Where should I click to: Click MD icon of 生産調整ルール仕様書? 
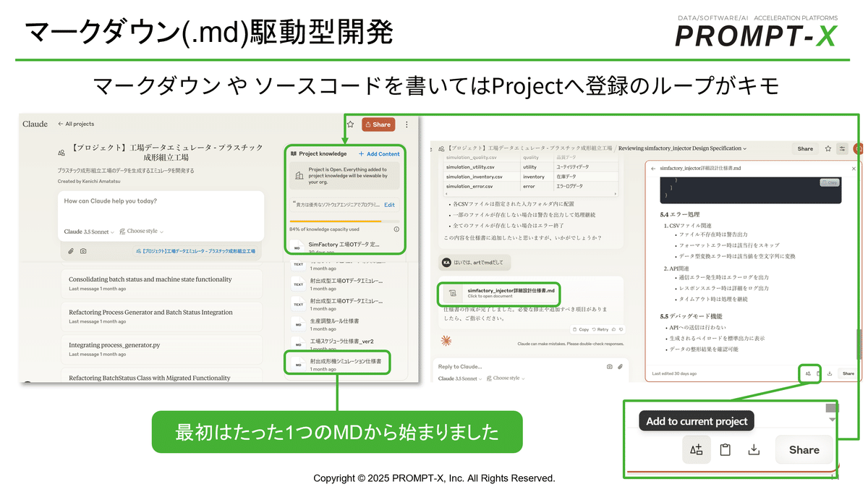[x=298, y=324]
